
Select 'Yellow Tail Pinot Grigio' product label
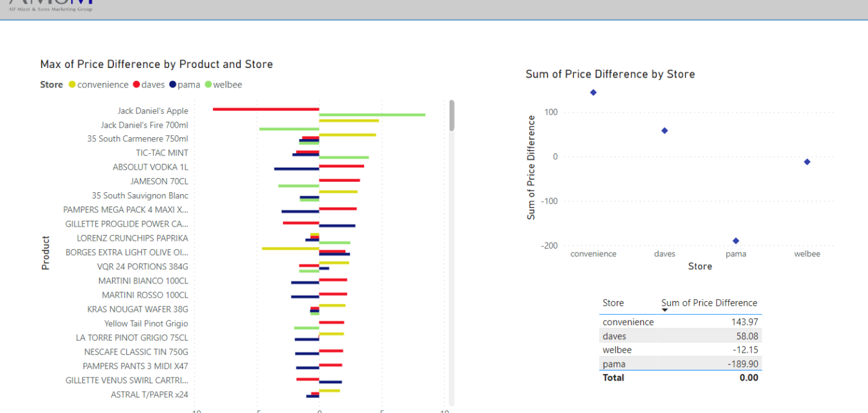click(x=146, y=324)
